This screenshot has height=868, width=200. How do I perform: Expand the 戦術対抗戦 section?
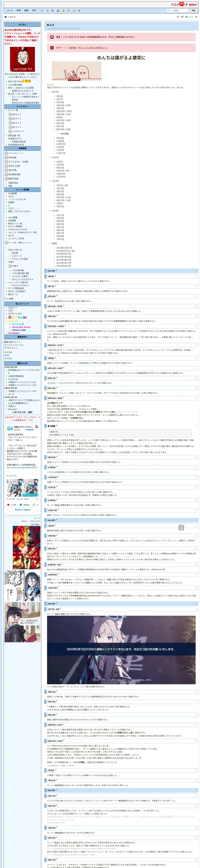tap(6, 179)
